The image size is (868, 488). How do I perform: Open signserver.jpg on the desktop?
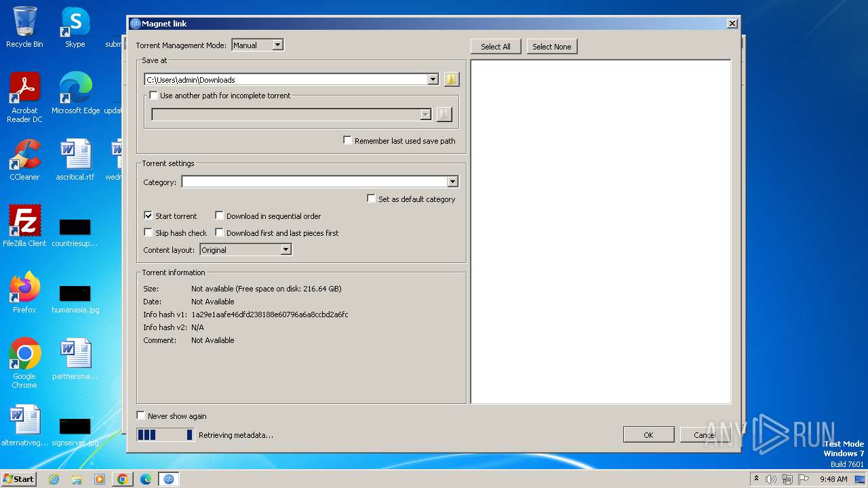(75, 430)
